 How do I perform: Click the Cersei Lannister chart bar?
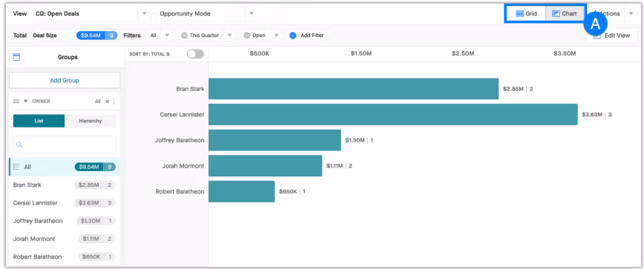(x=393, y=114)
